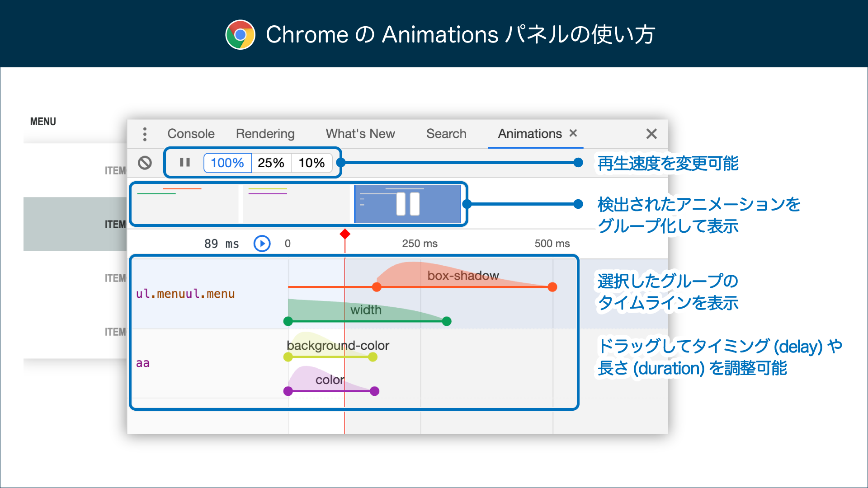Screen dimensions: 868x488
Task: Click the width animation end dot
Action: point(447,321)
